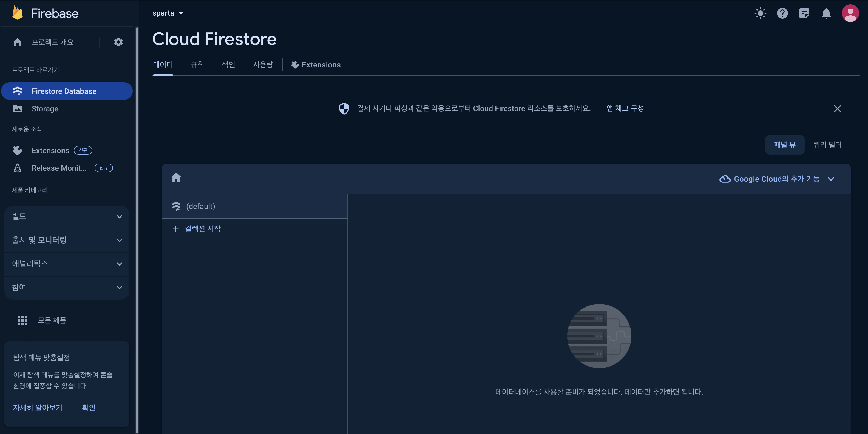
Task: Expand the 빌드 category
Action: coord(67,216)
